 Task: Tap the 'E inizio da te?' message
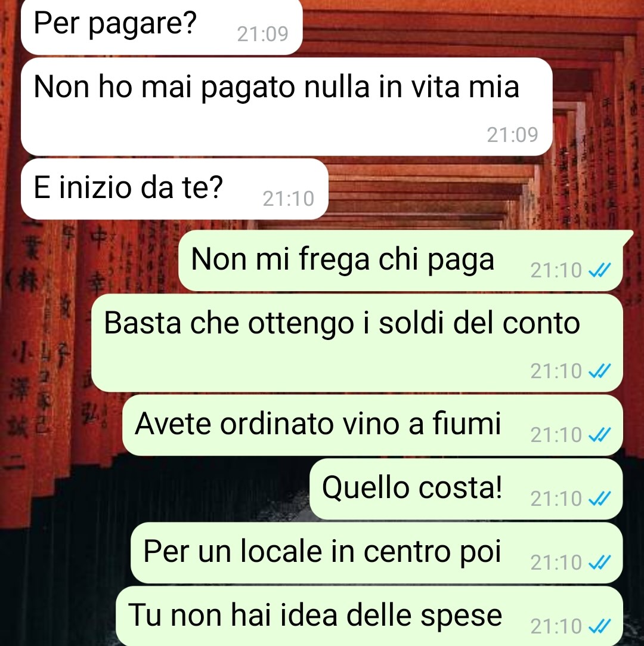175,189
